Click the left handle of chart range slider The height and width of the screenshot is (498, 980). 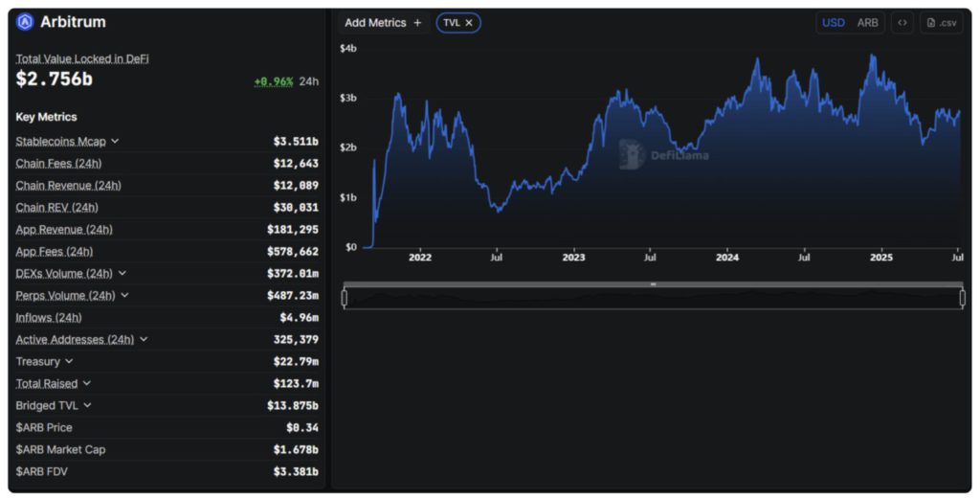point(345,299)
